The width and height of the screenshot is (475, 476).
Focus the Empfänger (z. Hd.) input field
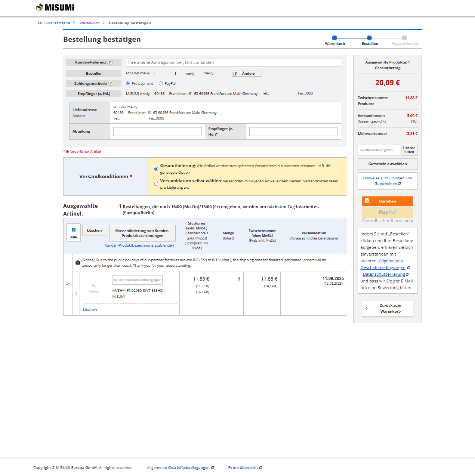(x=293, y=132)
